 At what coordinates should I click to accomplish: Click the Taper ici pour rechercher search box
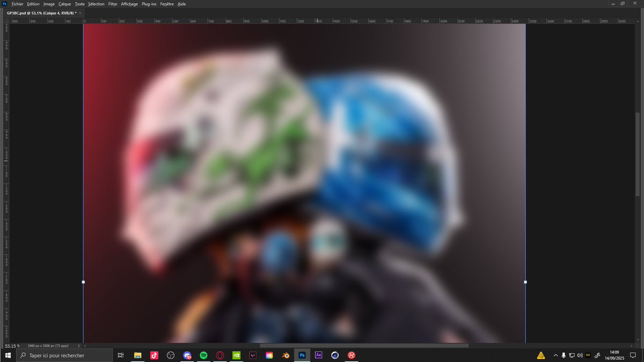(64, 355)
